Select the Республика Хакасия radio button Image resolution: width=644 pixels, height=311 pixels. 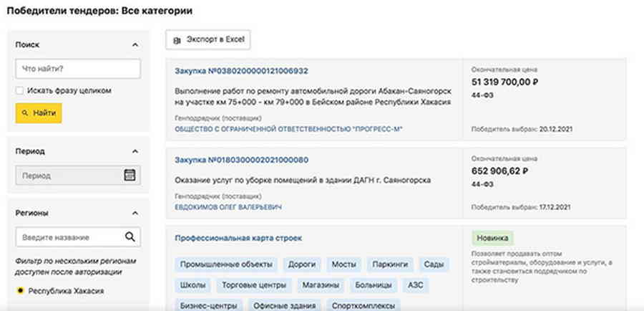pyautogui.click(x=20, y=291)
